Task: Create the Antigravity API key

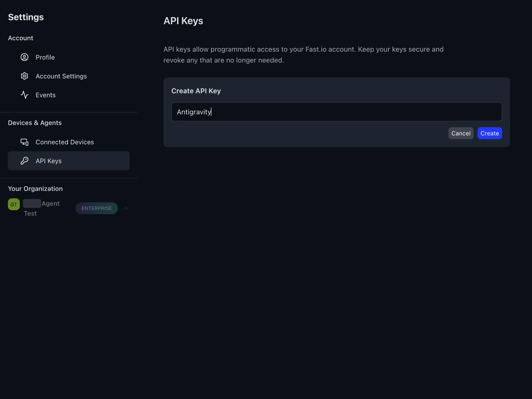Action: [490, 133]
